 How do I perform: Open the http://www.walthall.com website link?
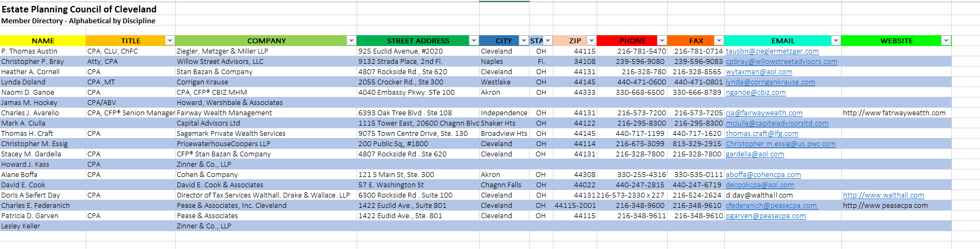click(884, 195)
